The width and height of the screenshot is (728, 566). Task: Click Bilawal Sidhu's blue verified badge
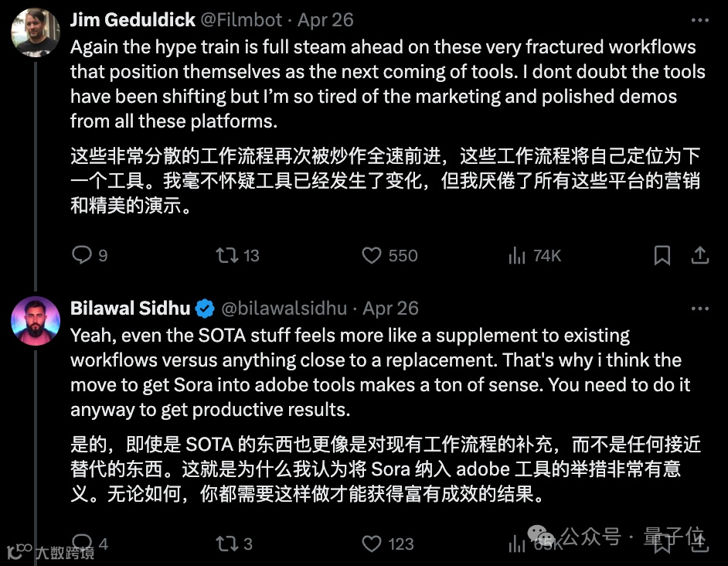tap(205, 309)
